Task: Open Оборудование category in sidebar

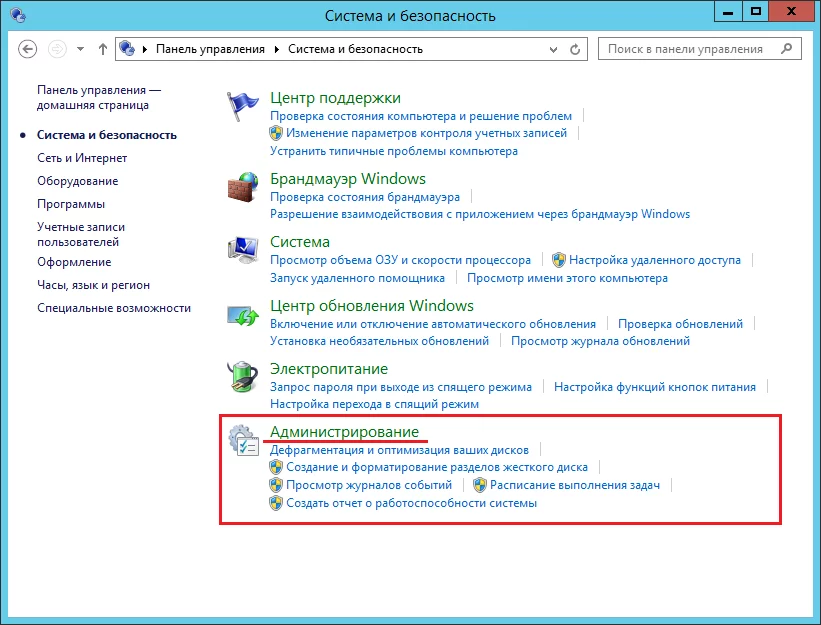Action: [x=77, y=181]
